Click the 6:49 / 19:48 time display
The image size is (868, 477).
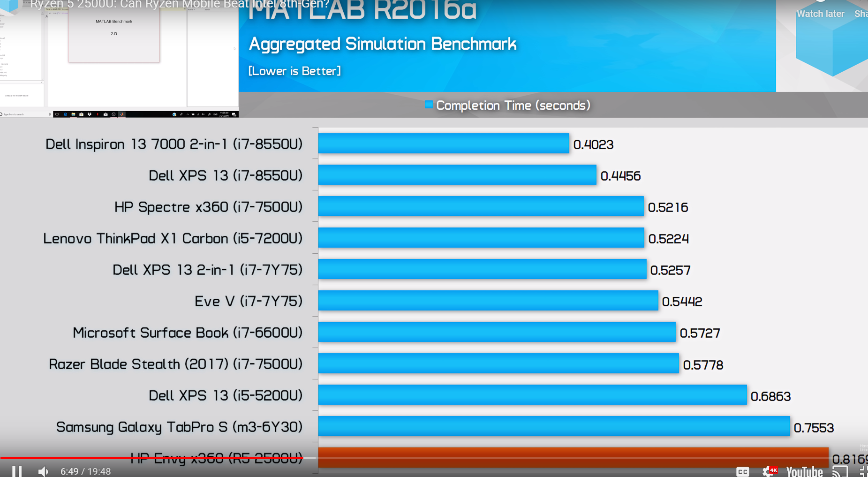pyautogui.click(x=85, y=471)
